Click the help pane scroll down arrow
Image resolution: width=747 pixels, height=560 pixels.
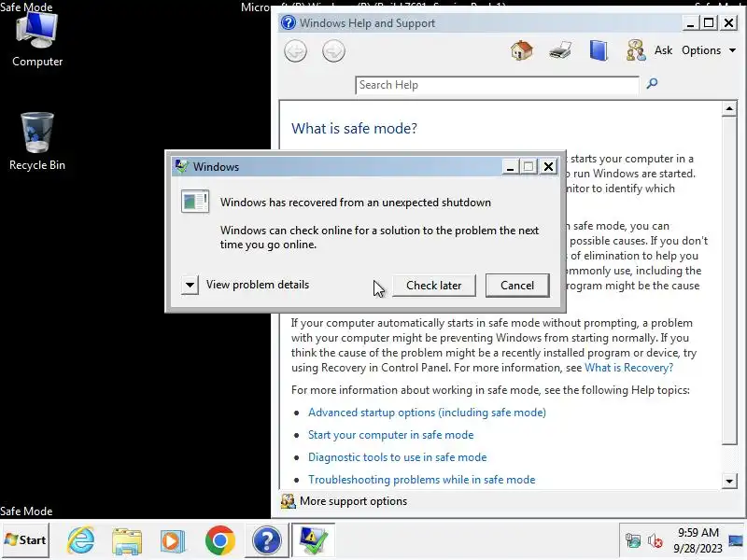[729, 481]
